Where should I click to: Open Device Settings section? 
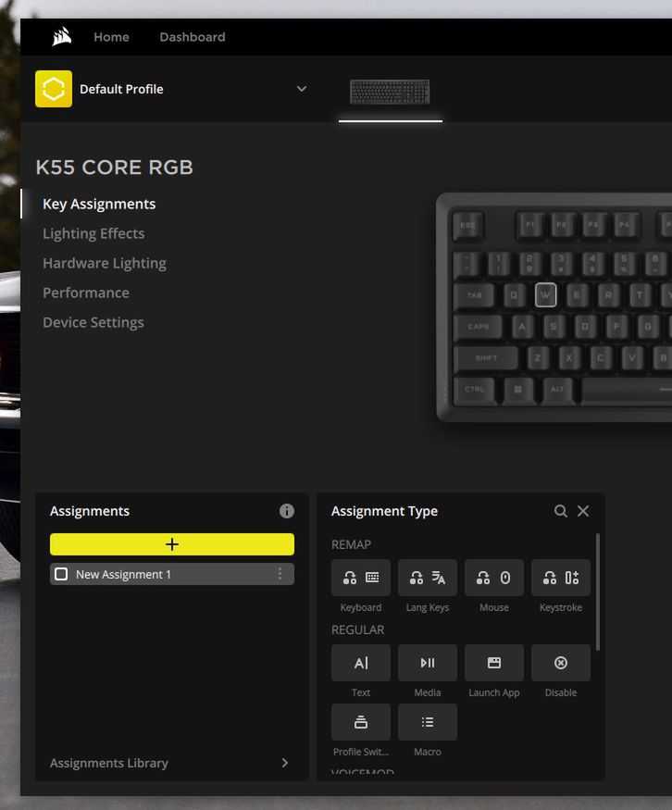(x=93, y=322)
